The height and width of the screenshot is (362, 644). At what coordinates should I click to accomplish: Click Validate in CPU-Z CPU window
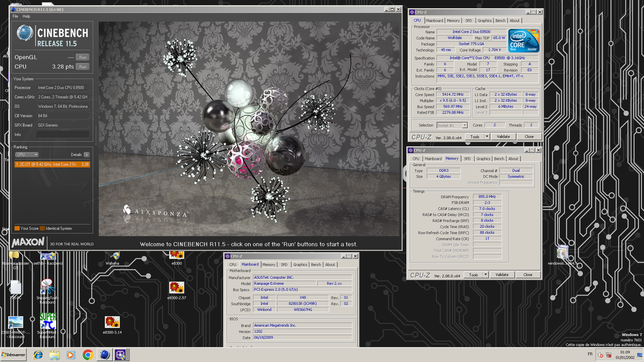(x=503, y=136)
